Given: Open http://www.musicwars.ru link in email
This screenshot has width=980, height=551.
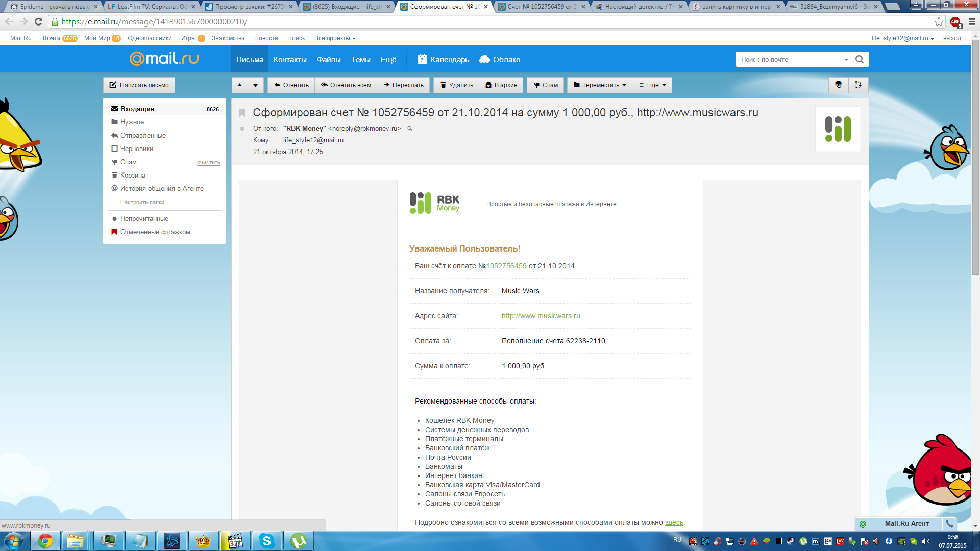Looking at the screenshot, I should 541,316.
